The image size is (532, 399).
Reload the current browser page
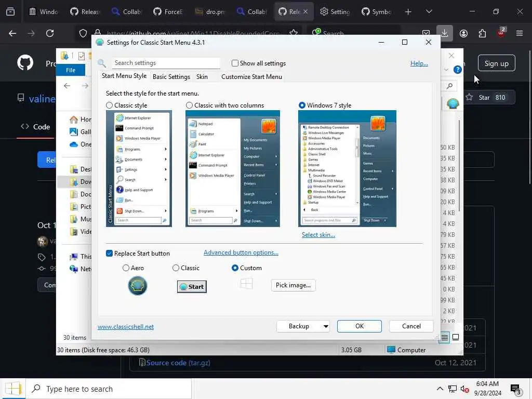[x=50, y=33]
